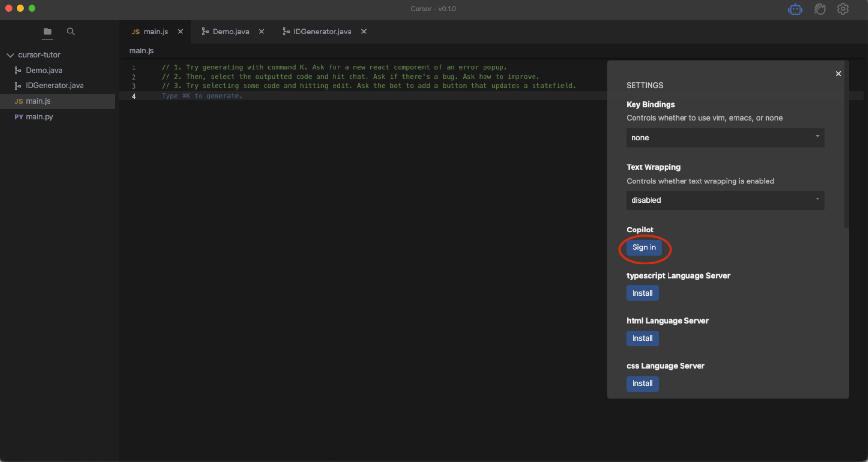Open the settings gear icon
This screenshot has width=868, height=462.
click(x=843, y=9)
